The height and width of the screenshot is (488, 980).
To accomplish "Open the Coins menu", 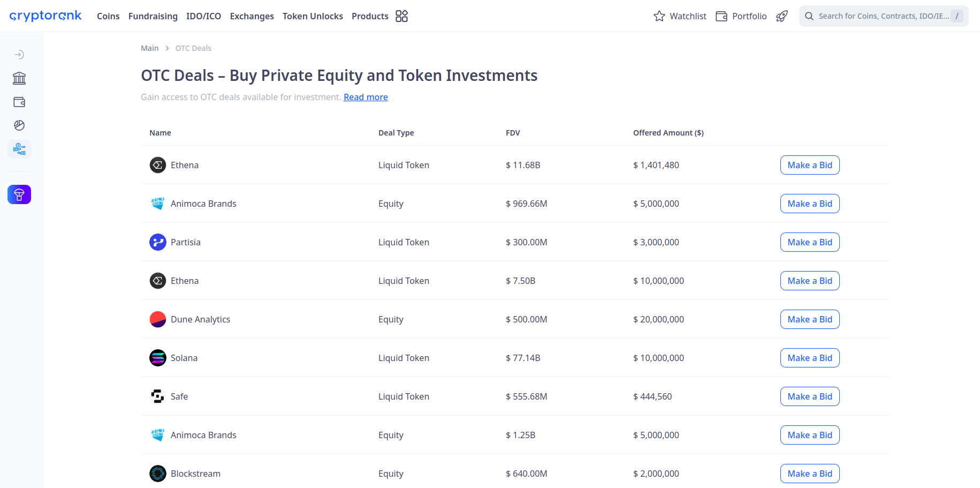I will (x=108, y=16).
